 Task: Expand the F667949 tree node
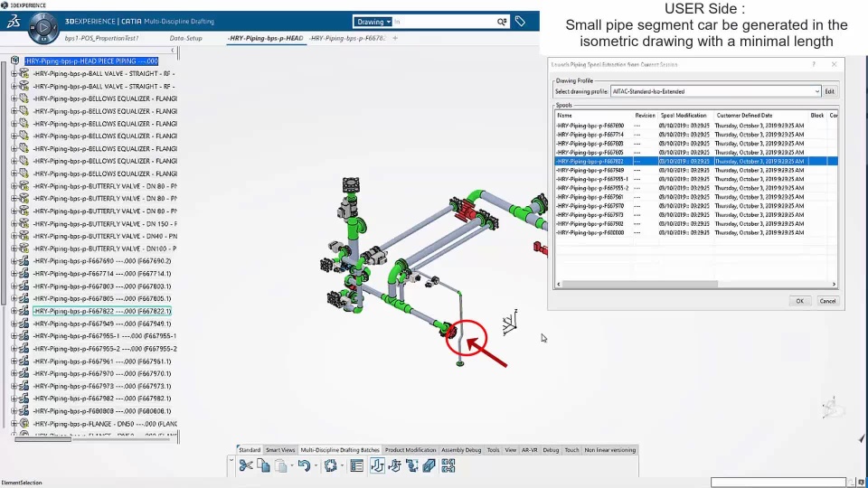14,324
